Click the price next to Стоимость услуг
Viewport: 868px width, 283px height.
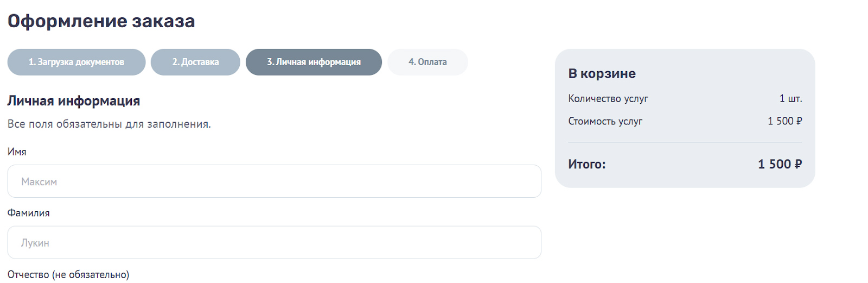784,121
